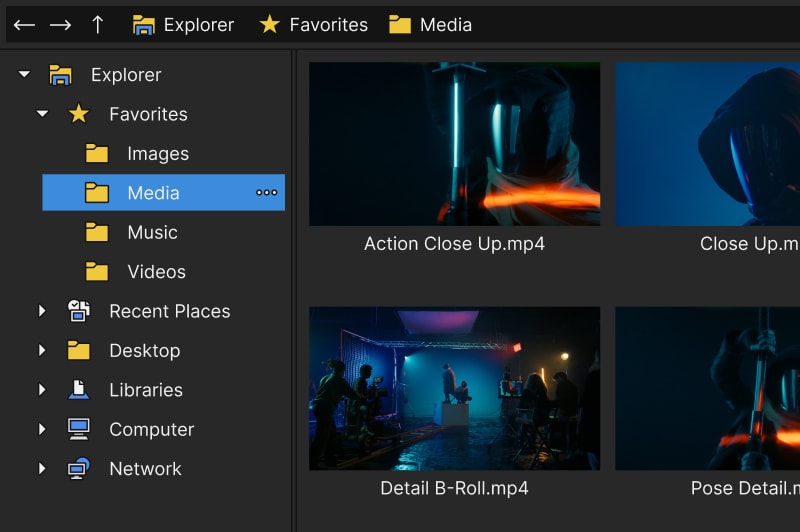This screenshot has width=800, height=532.
Task: Expand the Desktop tree node
Action: click(42, 351)
